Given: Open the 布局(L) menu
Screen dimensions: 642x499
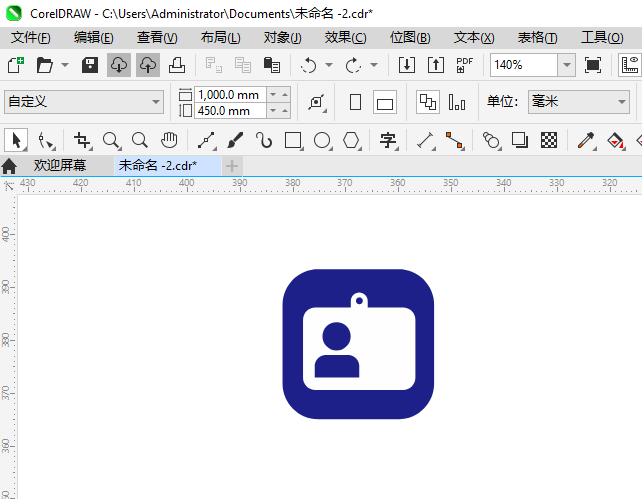Looking at the screenshot, I should pos(221,38).
